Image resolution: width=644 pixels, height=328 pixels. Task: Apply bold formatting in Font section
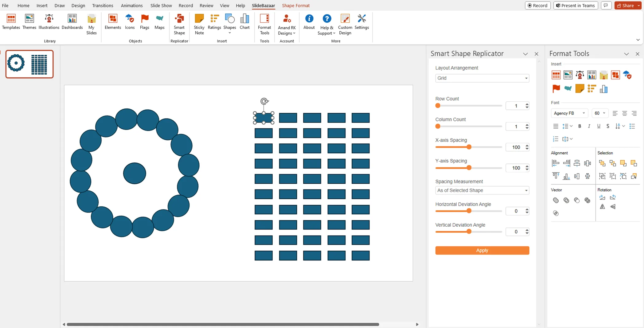tap(580, 126)
